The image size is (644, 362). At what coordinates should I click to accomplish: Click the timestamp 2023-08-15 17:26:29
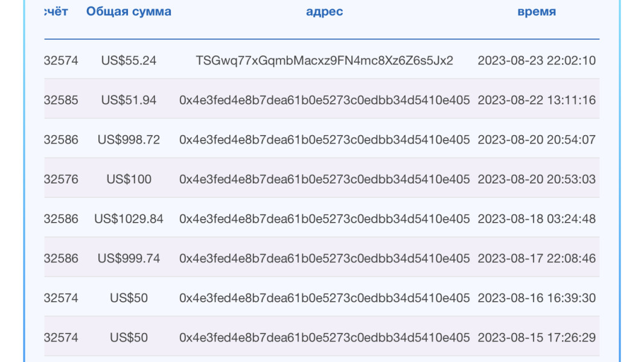[537, 338]
